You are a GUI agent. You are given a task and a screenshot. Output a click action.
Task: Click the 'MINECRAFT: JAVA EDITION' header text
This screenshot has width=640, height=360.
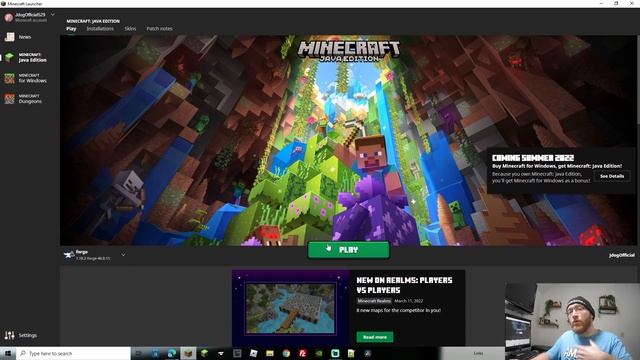tap(93, 21)
